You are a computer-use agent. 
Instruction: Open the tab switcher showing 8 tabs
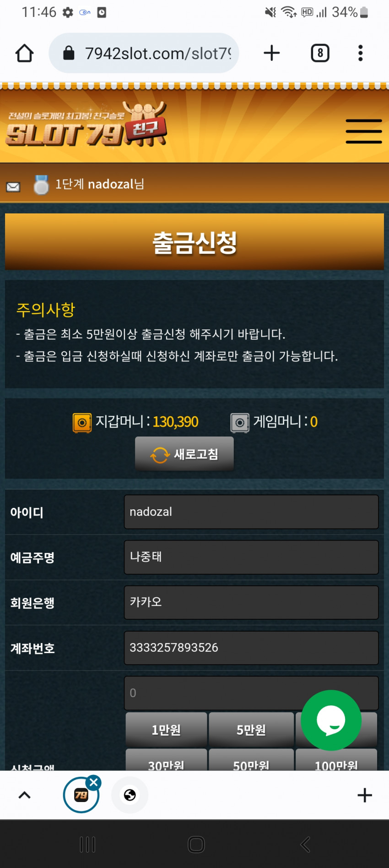pyautogui.click(x=320, y=53)
